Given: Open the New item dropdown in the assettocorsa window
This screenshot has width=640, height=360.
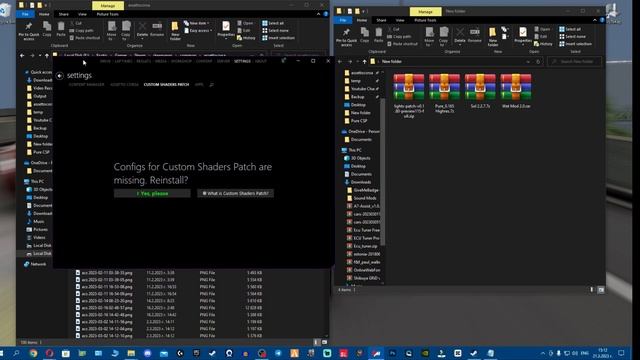Looking at the screenshot, I should [x=196, y=23].
